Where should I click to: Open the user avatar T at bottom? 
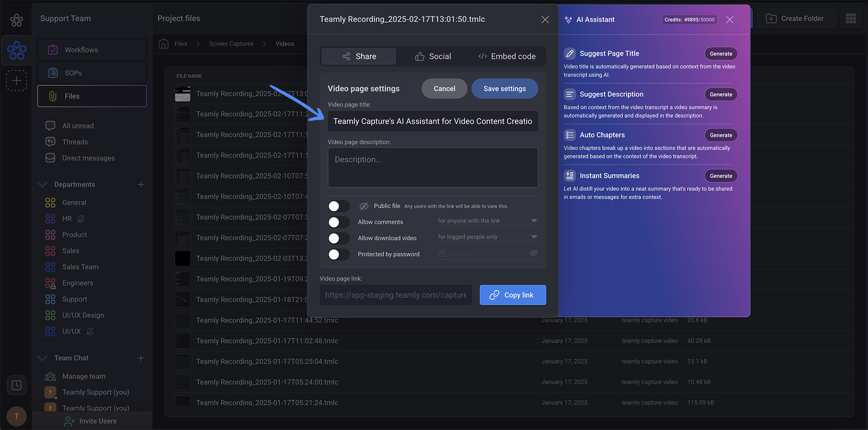(x=16, y=416)
